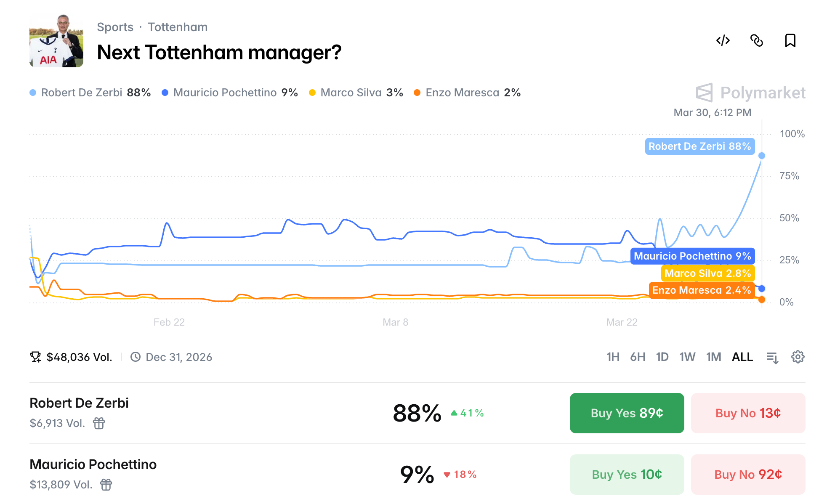This screenshot has height=504, width=819.
Task: Click the chart sort/filter lines icon
Action: 772,358
